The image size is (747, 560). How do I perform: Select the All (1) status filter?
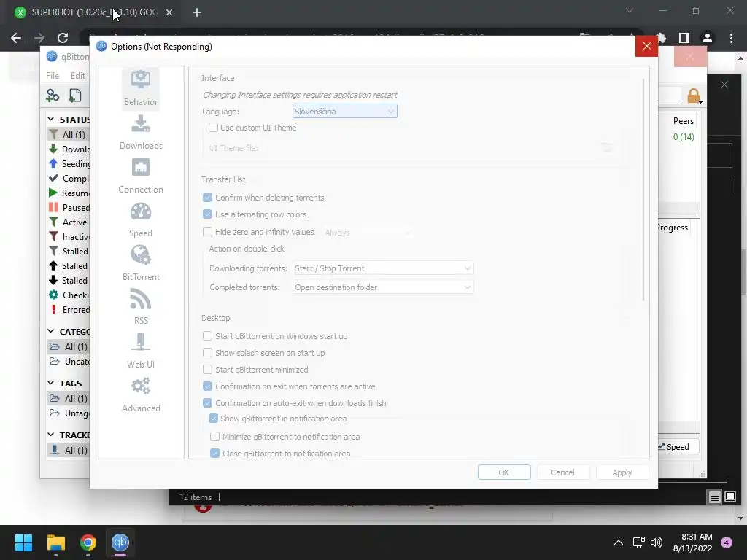[x=69, y=135]
